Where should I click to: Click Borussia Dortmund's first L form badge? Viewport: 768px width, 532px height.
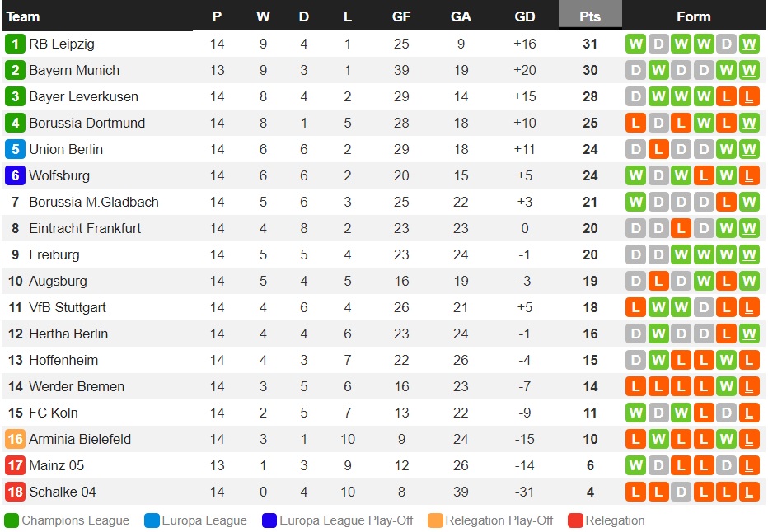pyautogui.click(x=636, y=123)
